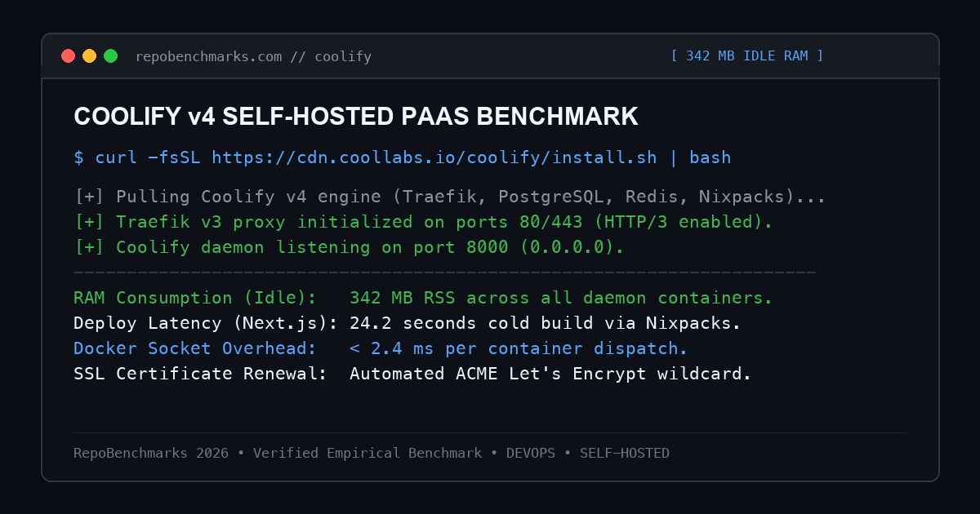The height and width of the screenshot is (514, 980).
Task: Click the '| bash' part of the command
Action: pyautogui.click(x=700, y=157)
